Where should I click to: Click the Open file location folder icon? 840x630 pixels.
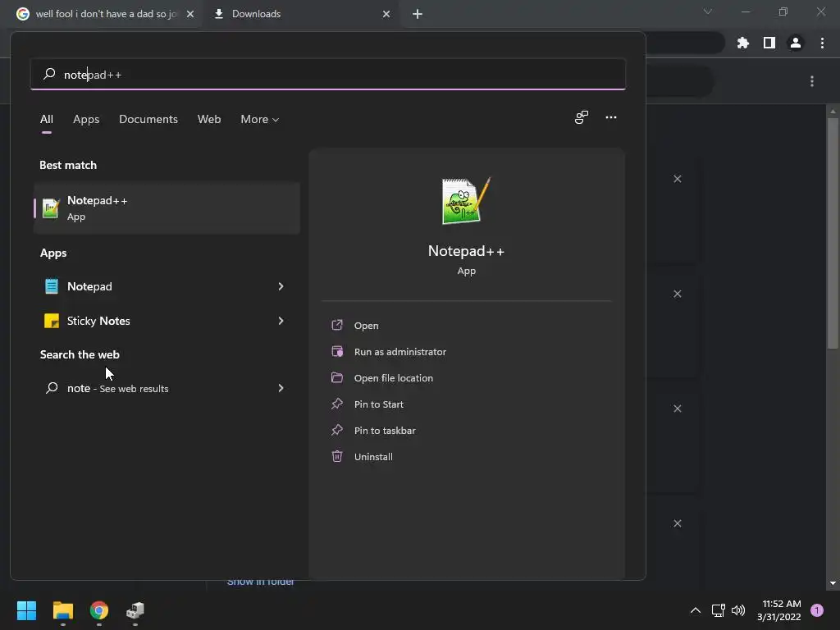tap(337, 377)
